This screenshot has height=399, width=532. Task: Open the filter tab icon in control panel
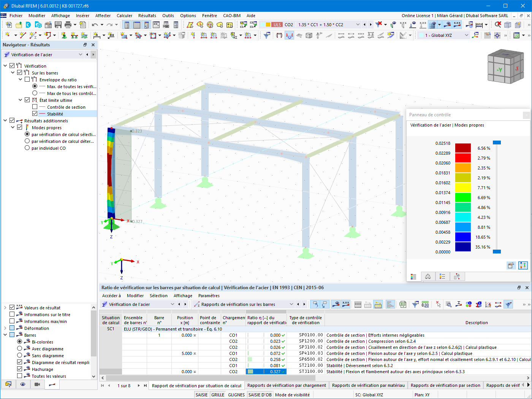pyautogui.click(x=457, y=277)
